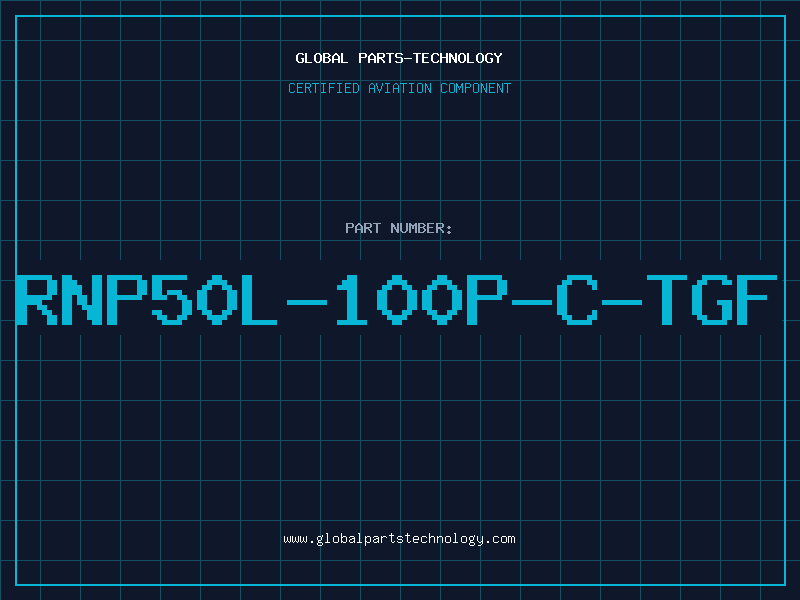Click the PART NUMBER: label
800x600 pixels.
[x=399, y=228]
